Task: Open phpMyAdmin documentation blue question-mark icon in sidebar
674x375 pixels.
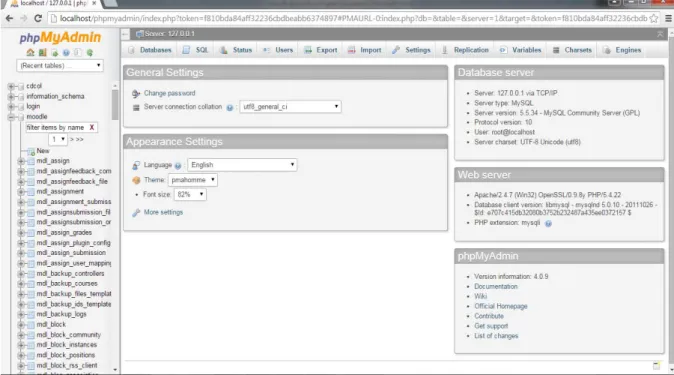Action: click(66, 52)
